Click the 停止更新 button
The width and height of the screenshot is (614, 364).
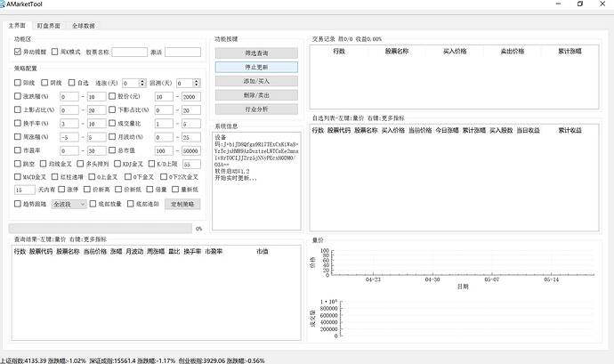coord(256,67)
